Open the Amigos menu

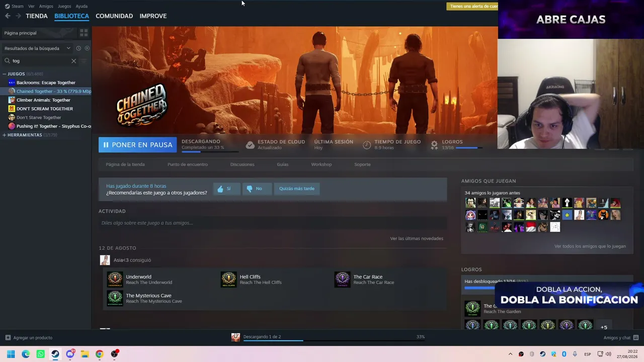pos(46,6)
